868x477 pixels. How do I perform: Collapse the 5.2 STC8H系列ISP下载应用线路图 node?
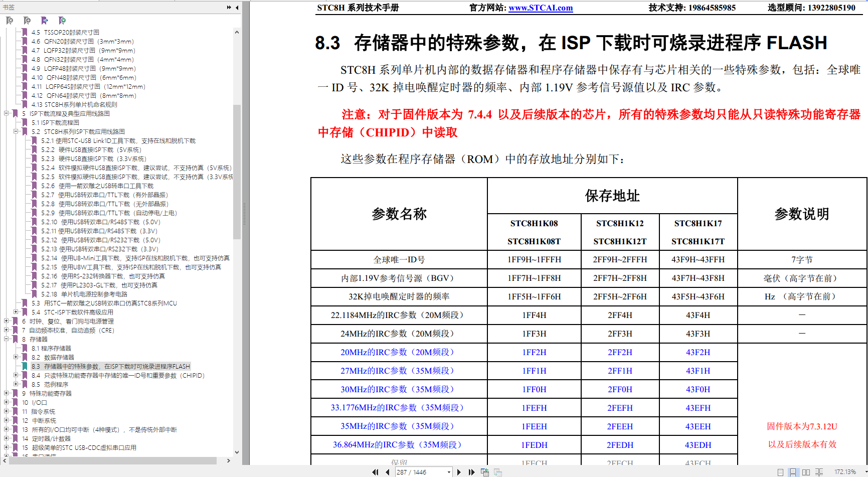[16, 131]
